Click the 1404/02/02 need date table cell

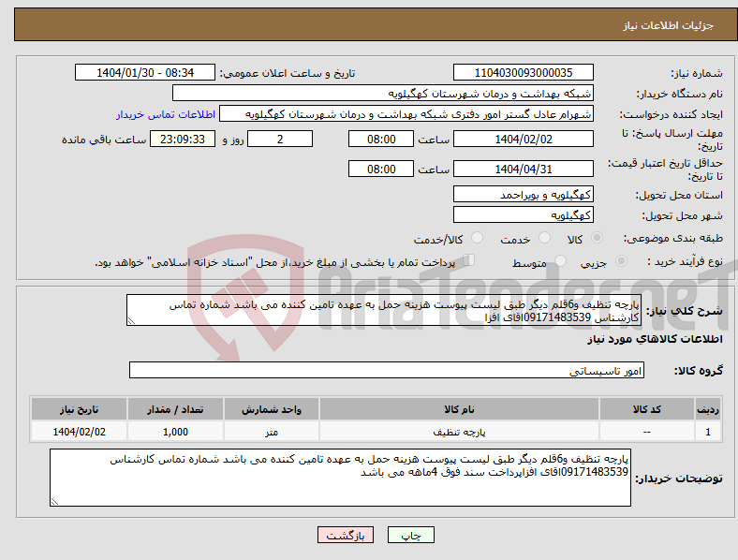[x=79, y=432]
